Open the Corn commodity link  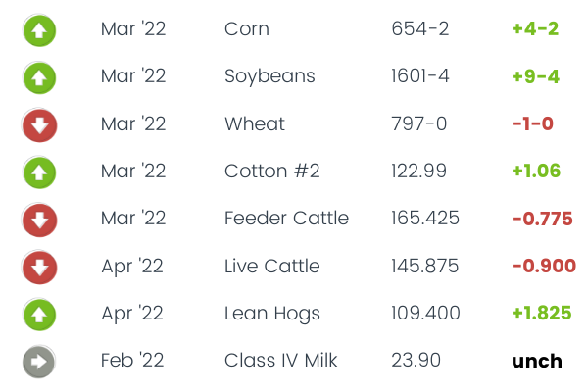[245, 28]
